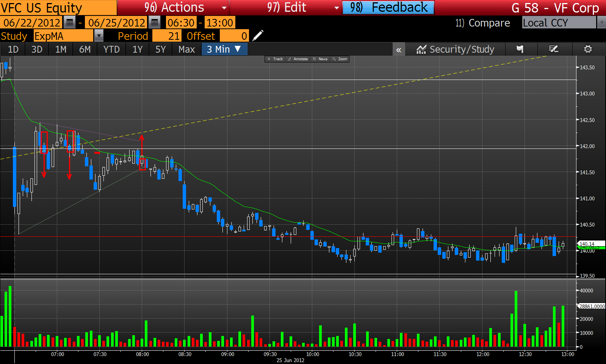The image size is (606, 364).
Task: Select the 1D range tab
Action: [13, 50]
